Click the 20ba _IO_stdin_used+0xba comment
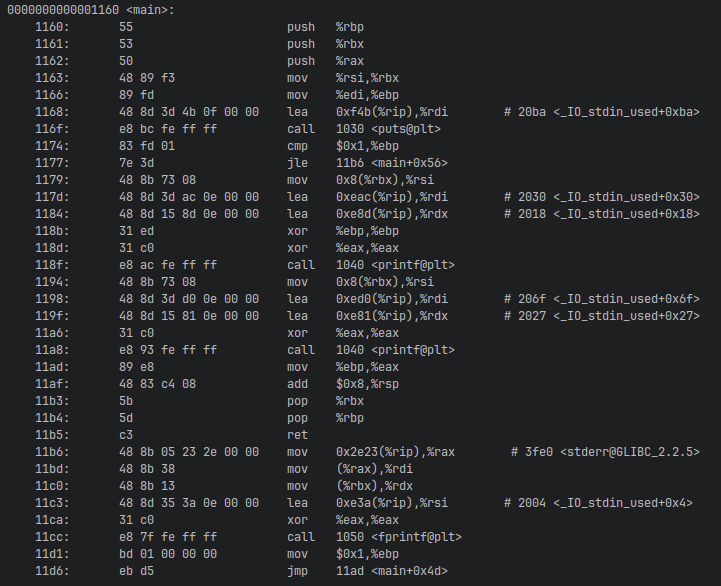Image resolution: width=721 pixels, height=586 pixels. 601,112
